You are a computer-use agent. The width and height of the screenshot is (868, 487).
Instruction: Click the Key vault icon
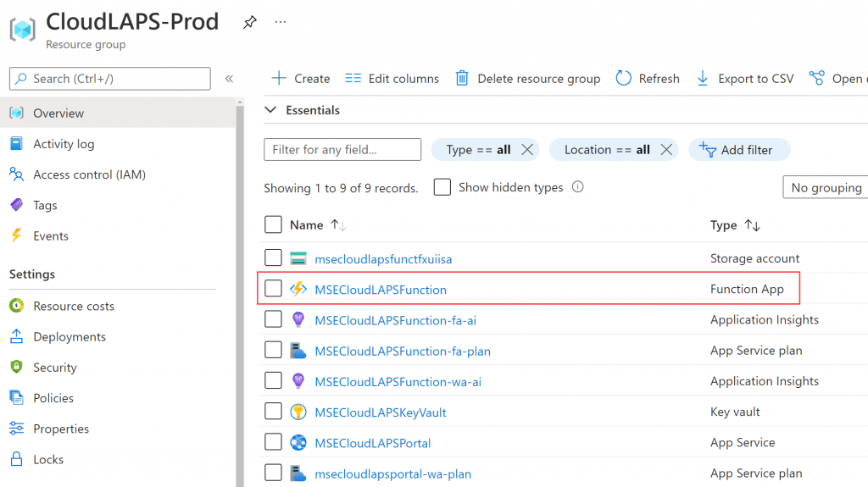click(x=298, y=412)
